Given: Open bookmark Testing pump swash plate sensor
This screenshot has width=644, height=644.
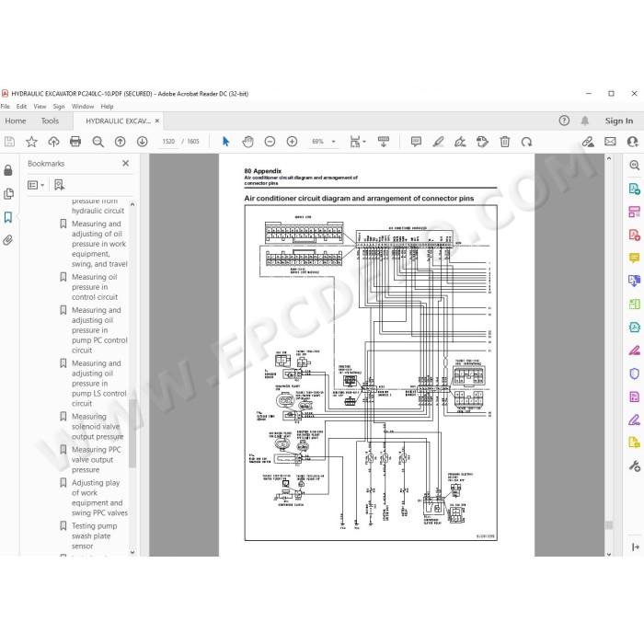Looking at the screenshot, I should (94, 536).
